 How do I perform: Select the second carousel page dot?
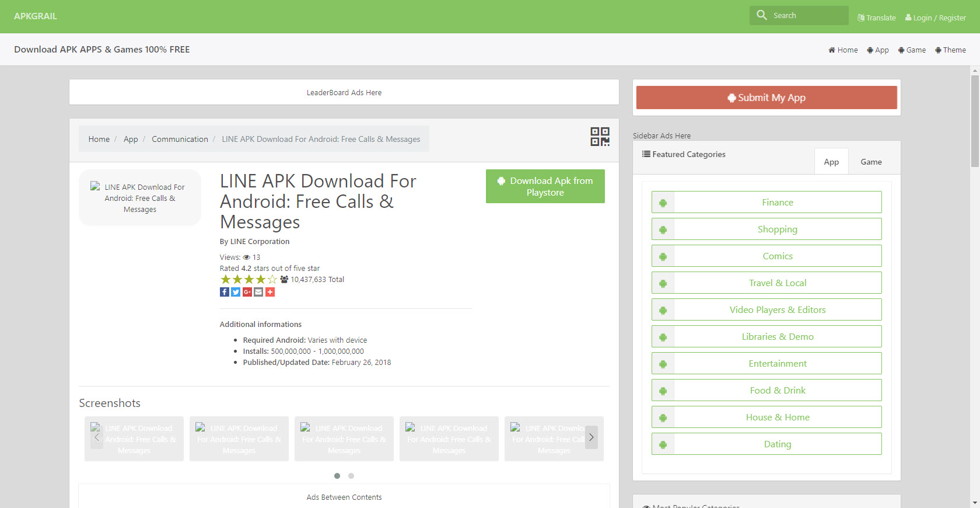point(351,476)
